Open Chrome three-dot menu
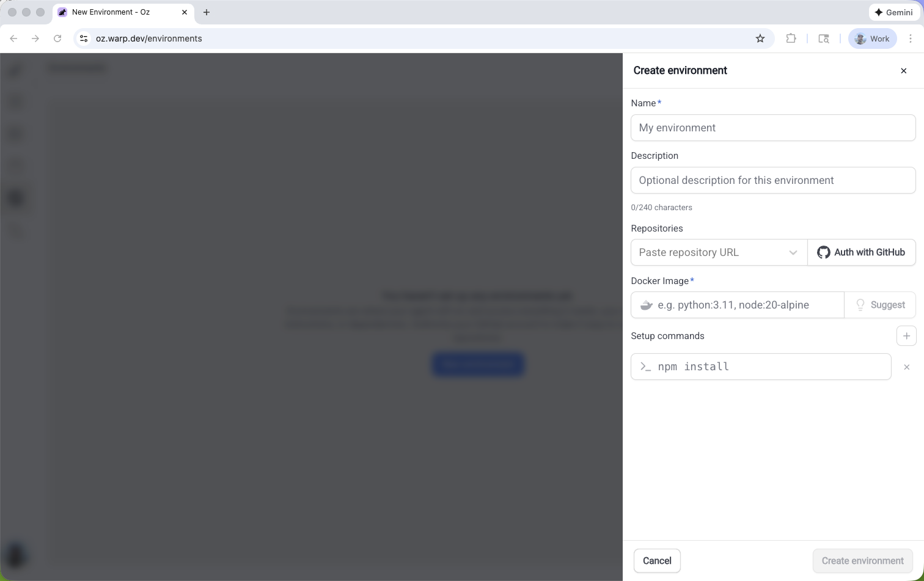 [910, 38]
